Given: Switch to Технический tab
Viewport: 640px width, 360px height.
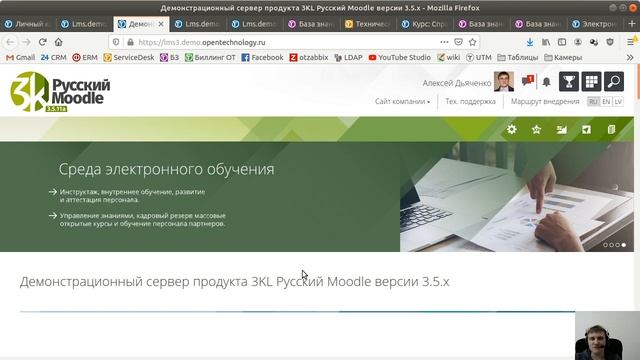Looking at the screenshot, I should [x=368, y=24].
